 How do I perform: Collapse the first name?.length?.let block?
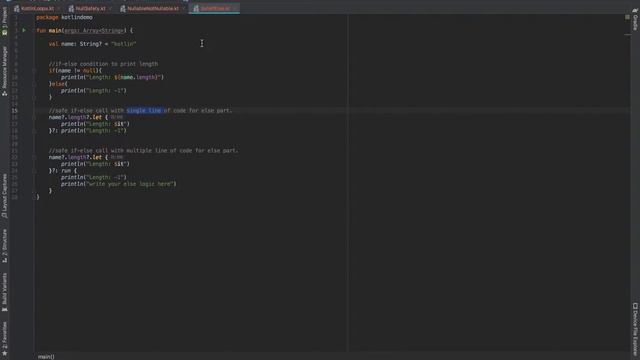[x=34, y=117]
